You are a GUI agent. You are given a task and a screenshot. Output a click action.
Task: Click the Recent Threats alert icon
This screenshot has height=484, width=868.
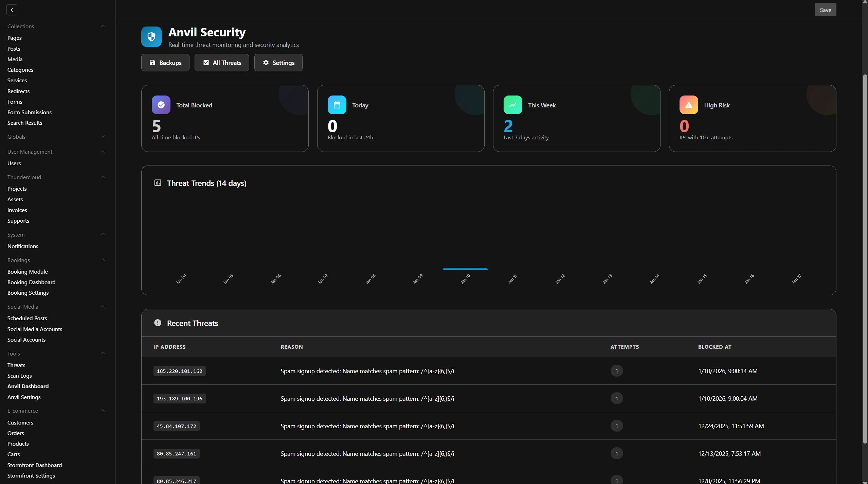(158, 323)
